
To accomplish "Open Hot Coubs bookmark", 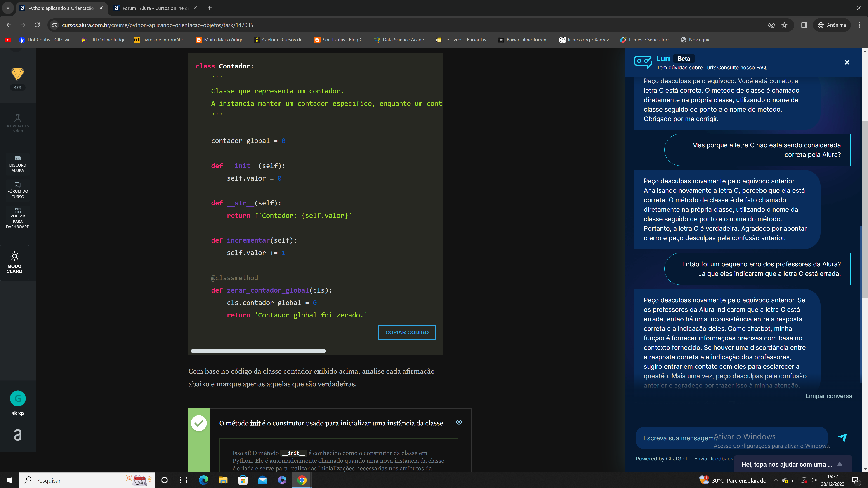I will click(46, 40).
